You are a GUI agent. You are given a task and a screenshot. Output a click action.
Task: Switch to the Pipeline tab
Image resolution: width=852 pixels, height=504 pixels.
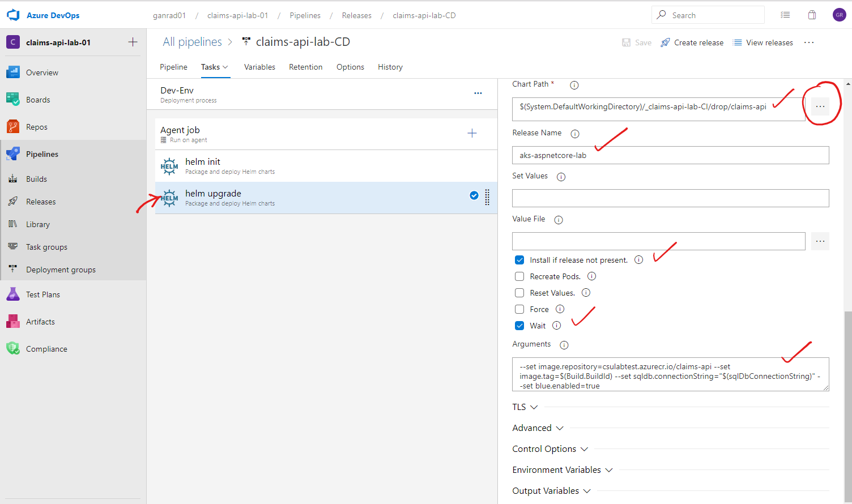[173, 67]
